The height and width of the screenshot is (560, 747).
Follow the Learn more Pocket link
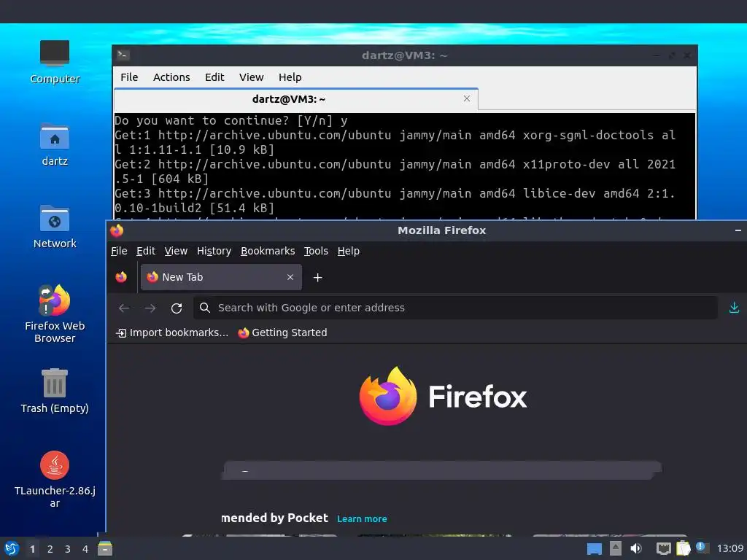click(x=362, y=519)
